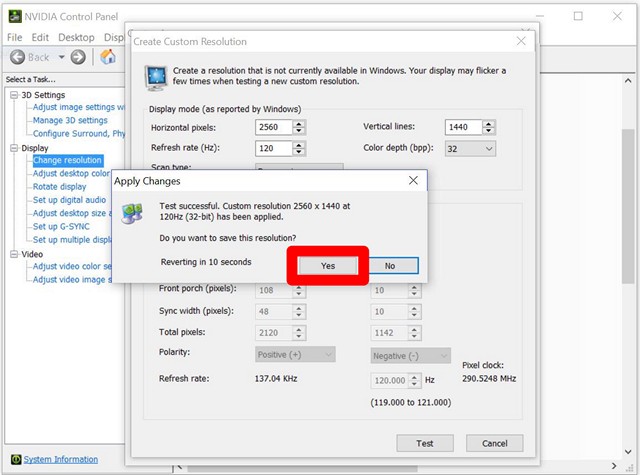Collapse the Video tree node
This screenshot has height=475, width=640.
click(x=14, y=254)
